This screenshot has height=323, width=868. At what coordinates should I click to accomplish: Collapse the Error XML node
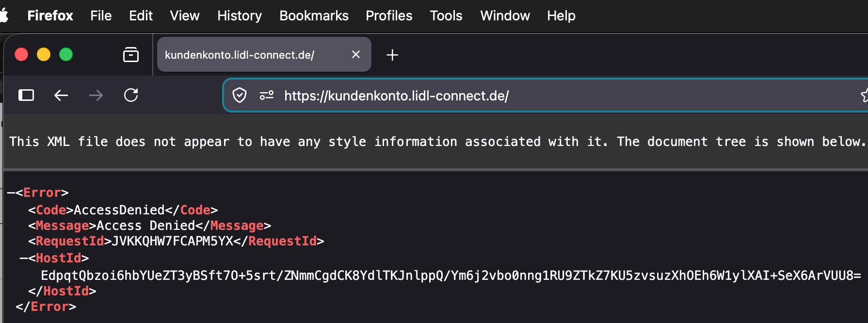11,193
